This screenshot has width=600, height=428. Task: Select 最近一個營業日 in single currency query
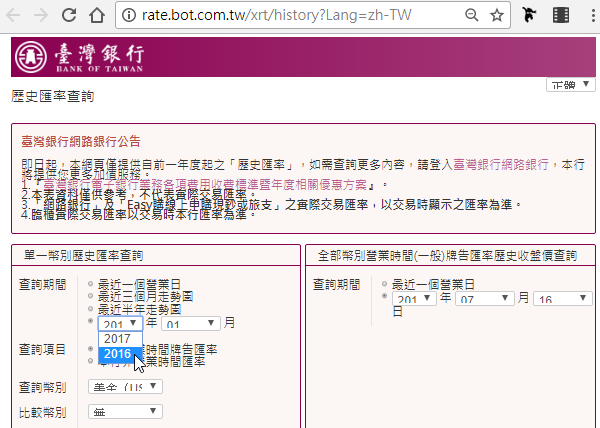[91, 284]
